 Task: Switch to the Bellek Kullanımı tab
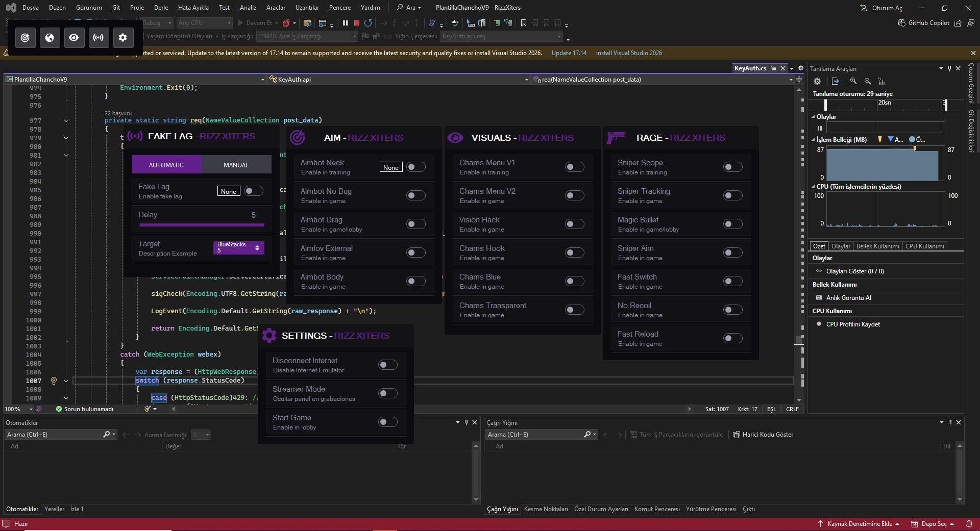tap(878, 246)
